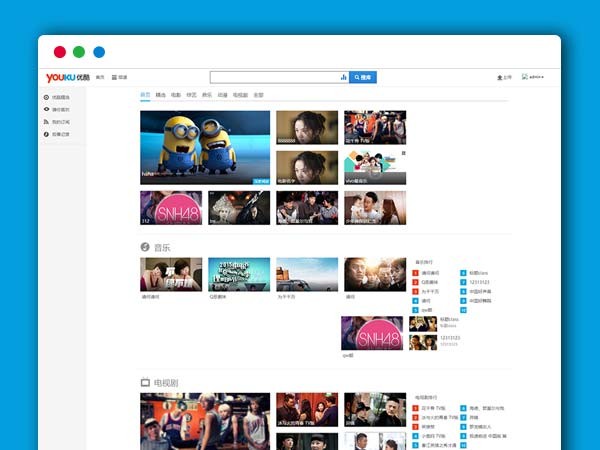Click the first sidebar icon, Youku picks

click(x=46, y=97)
